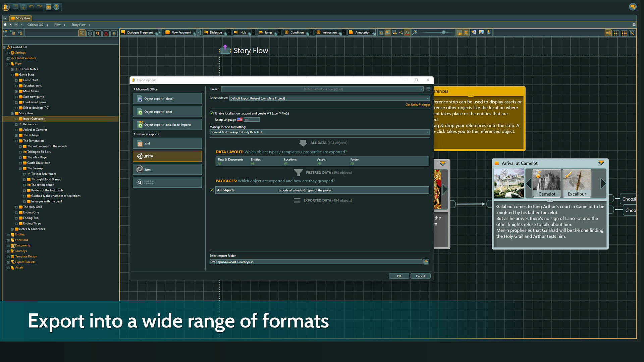This screenshot has height=362, width=644.
Task: Pick the .json export format
Action: coord(167,169)
